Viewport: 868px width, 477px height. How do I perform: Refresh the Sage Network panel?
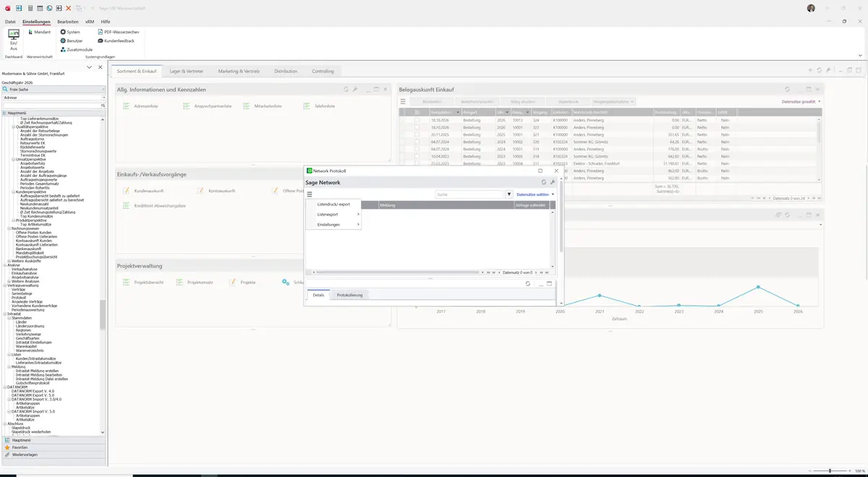pos(544,182)
